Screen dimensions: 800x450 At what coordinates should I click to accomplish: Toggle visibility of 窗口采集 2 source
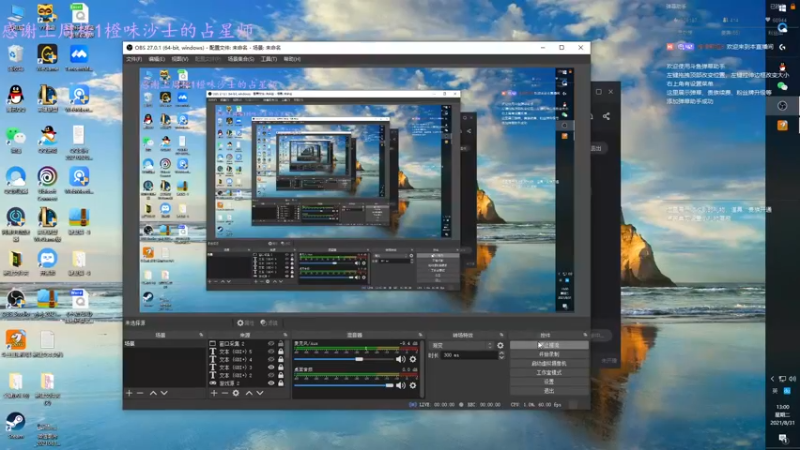pos(271,344)
